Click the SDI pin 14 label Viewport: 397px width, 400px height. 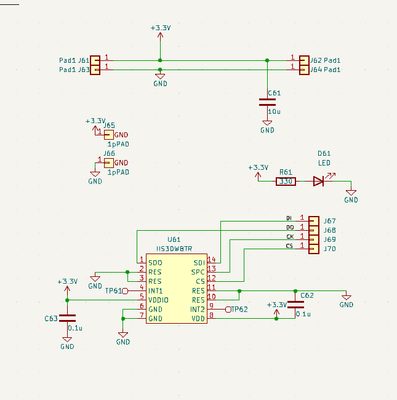199,263
